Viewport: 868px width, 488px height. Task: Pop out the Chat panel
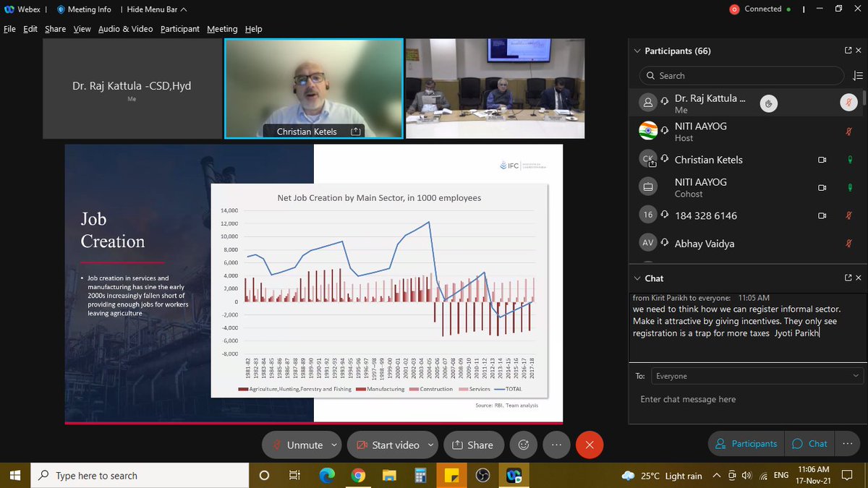click(848, 278)
